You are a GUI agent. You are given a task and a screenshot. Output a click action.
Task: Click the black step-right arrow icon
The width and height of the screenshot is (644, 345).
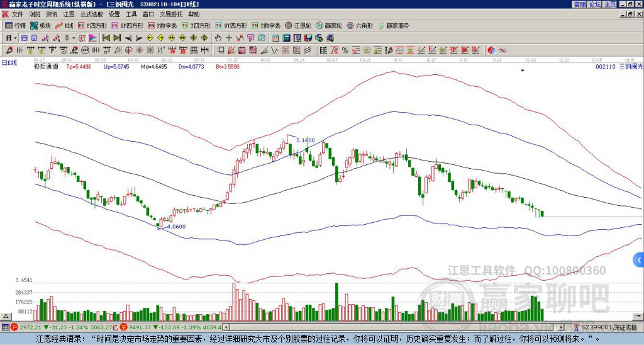pos(139,38)
